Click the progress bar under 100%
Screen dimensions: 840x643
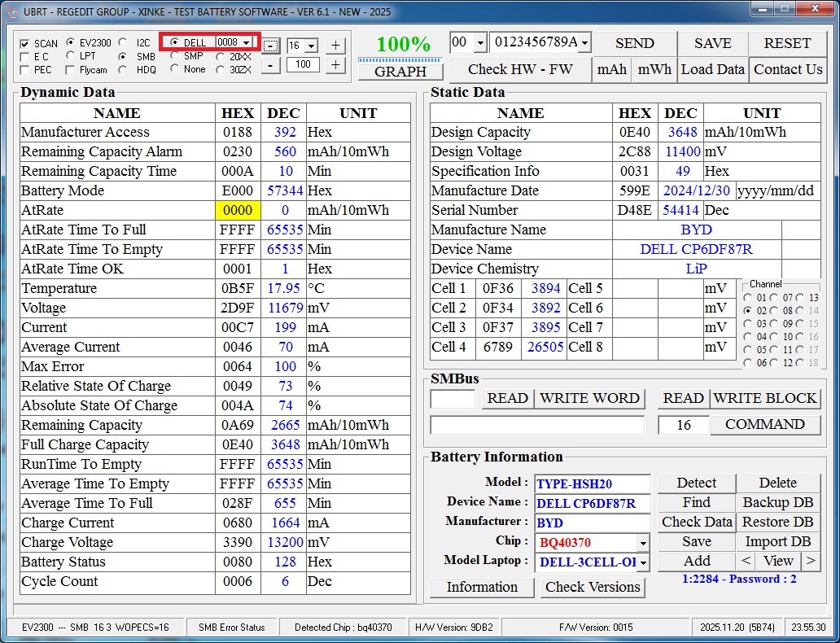[400, 60]
